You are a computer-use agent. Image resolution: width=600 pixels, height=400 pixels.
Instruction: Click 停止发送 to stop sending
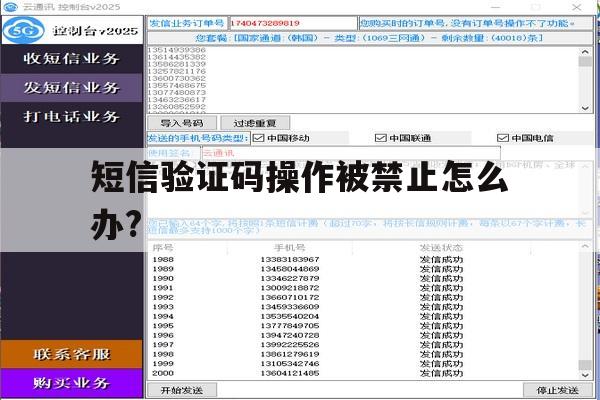tap(558, 390)
